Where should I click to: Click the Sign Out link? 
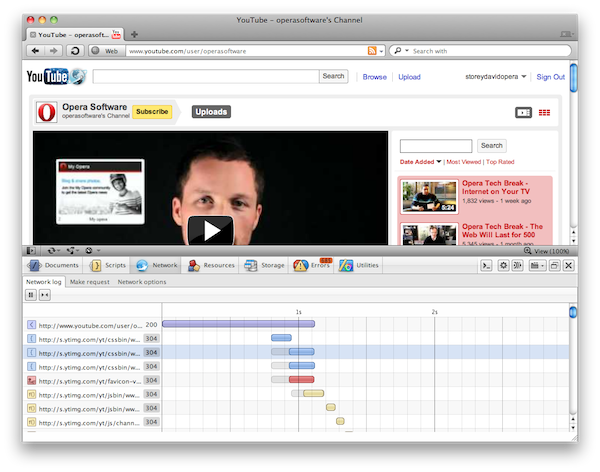pyautogui.click(x=550, y=76)
